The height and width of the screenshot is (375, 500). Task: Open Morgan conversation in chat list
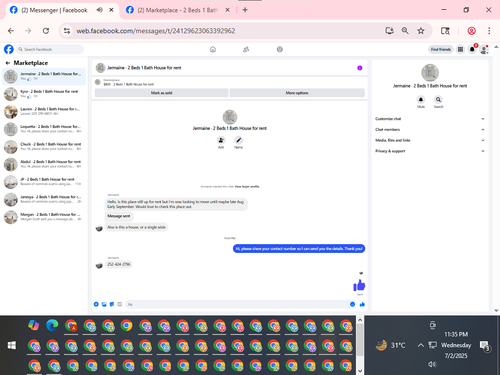44,217
